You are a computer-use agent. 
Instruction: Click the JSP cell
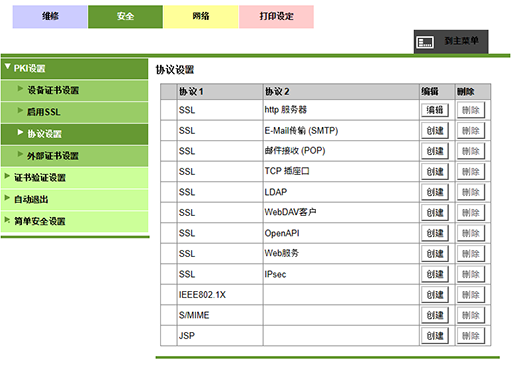(x=220, y=336)
